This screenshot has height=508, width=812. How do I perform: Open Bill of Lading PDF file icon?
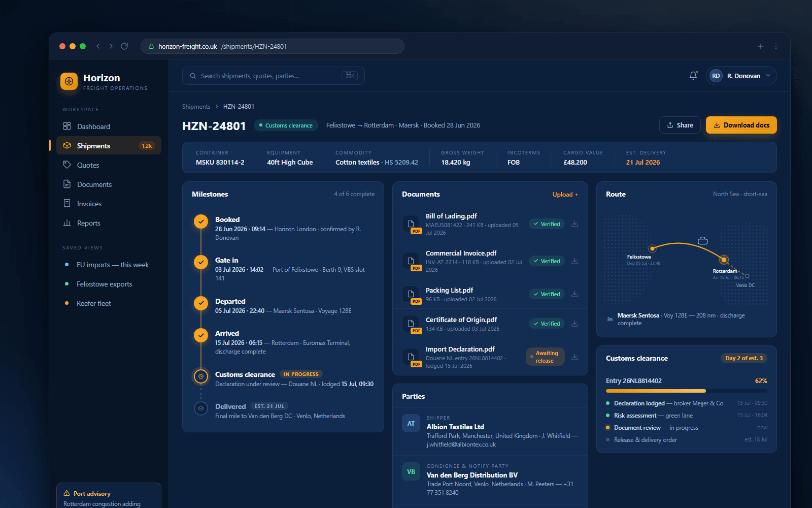[x=411, y=224]
